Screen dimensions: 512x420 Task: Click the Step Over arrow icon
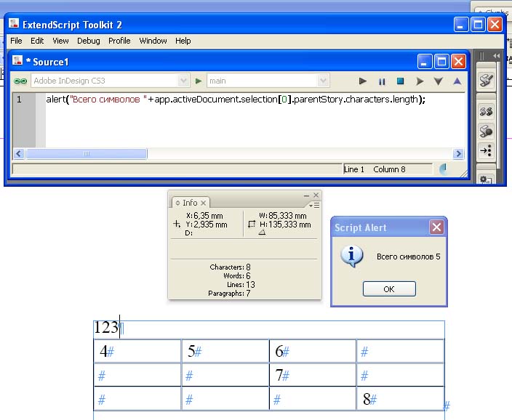pos(420,81)
